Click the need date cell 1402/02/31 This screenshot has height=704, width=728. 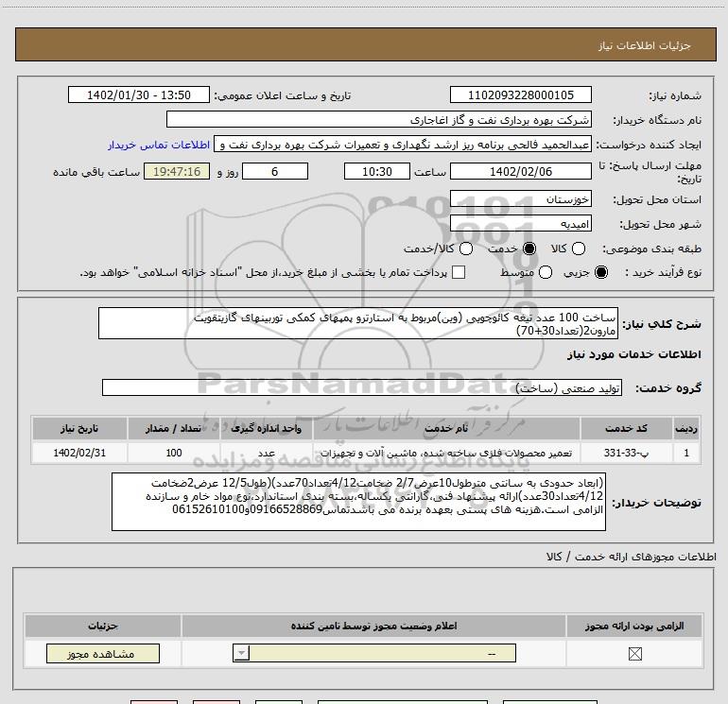(x=79, y=453)
